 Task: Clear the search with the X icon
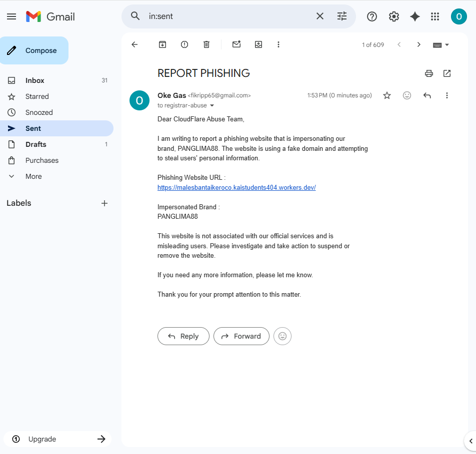(x=320, y=16)
